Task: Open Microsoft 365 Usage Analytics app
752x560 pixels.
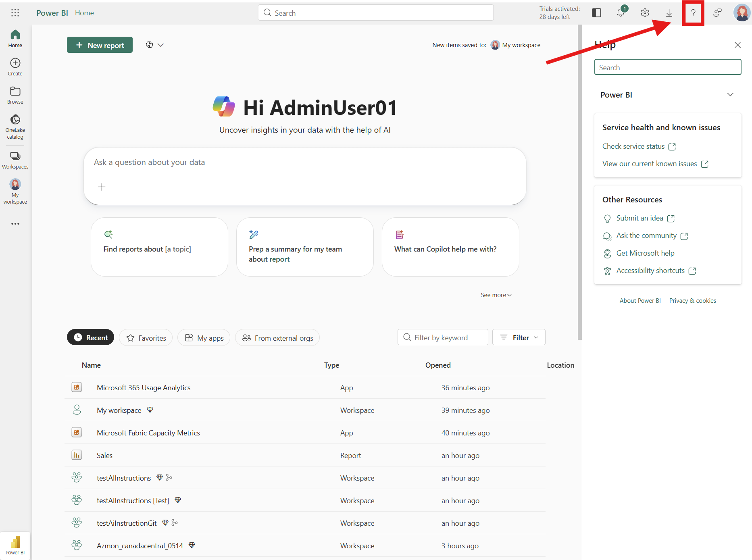Action: click(x=144, y=388)
